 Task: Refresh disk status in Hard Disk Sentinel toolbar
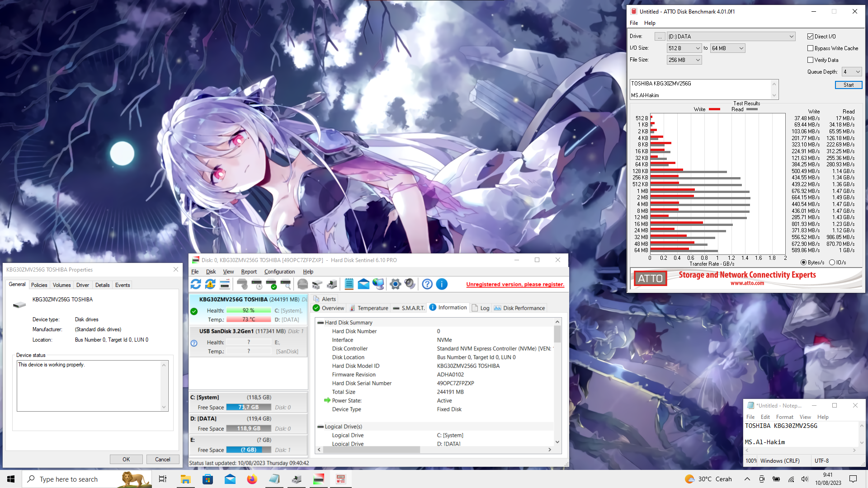pos(196,284)
